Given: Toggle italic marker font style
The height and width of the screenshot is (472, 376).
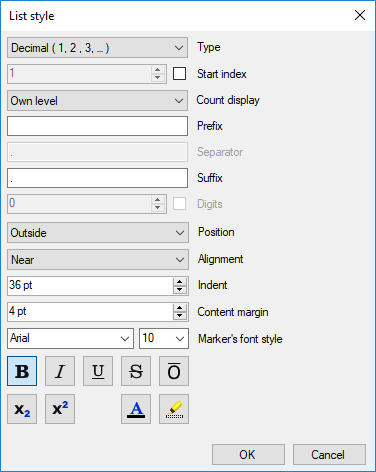Looking at the screenshot, I should click(x=60, y=371).
